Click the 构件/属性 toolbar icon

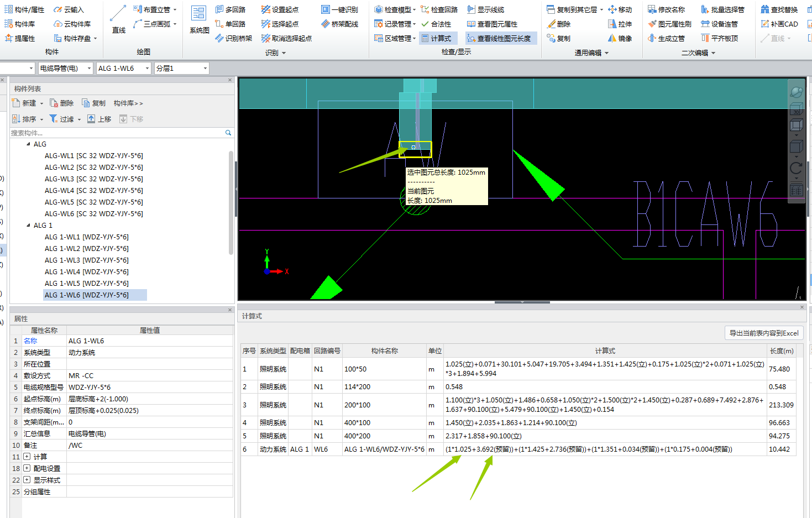coord(24,9)
